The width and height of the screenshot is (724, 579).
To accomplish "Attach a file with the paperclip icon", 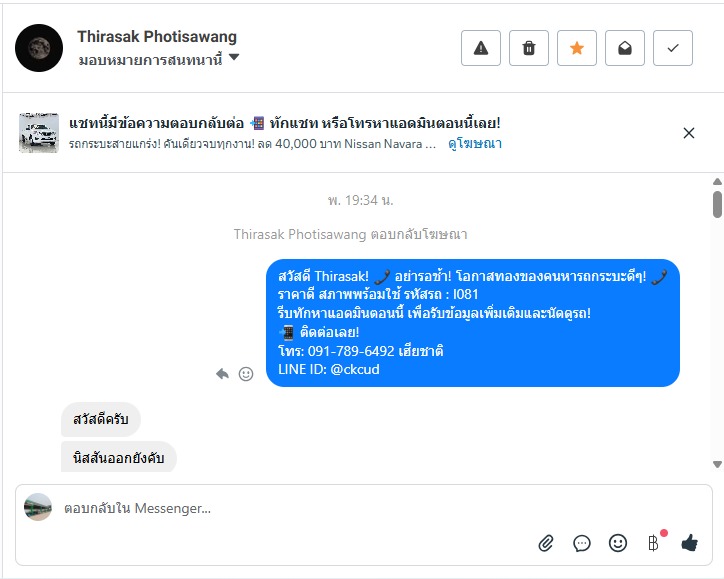I will 546,543.
